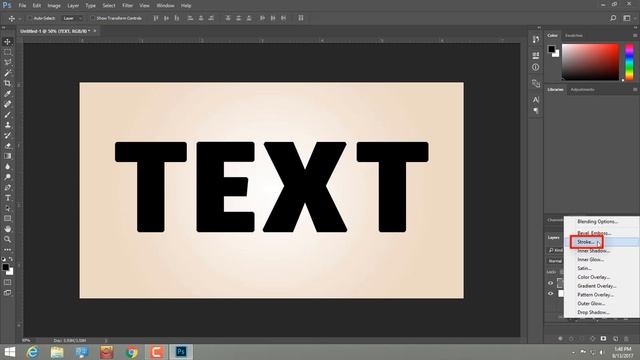Click the search icon in options bar

click(x=613, y=18)
